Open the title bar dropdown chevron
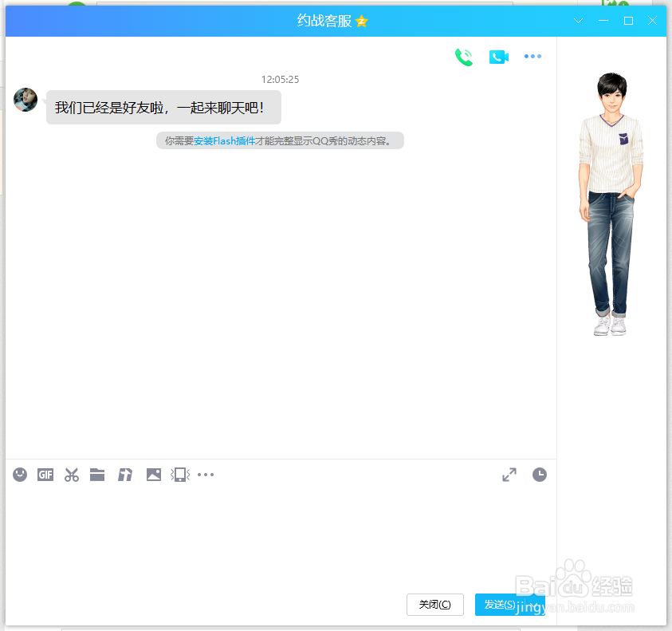Screen dimensions: 672x631 (x=578, y=21)
